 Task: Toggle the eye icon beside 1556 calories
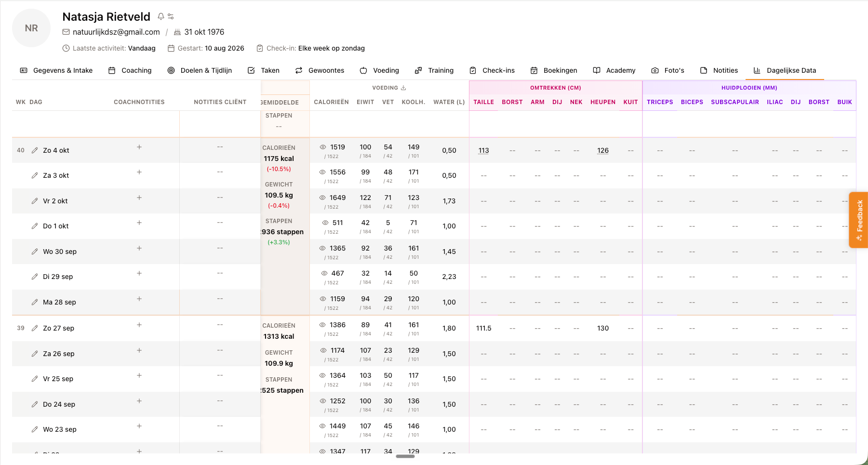point(322,172)
